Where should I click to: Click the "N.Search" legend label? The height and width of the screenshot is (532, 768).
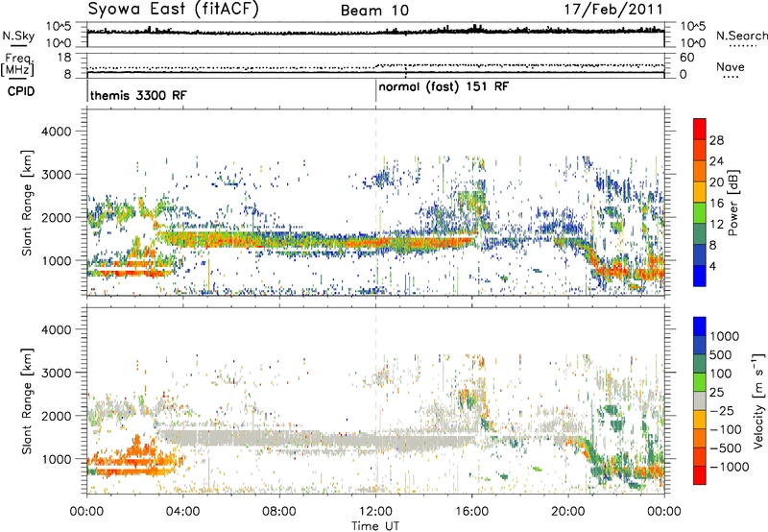point(741,36)
